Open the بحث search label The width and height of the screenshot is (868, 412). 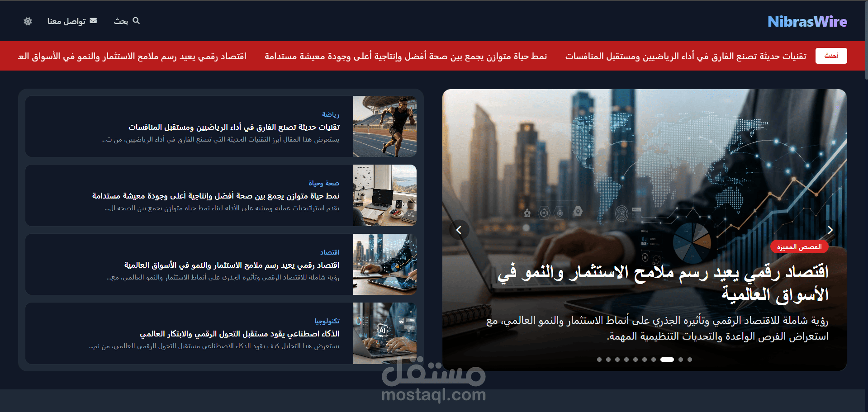click(x=121, y=21)
